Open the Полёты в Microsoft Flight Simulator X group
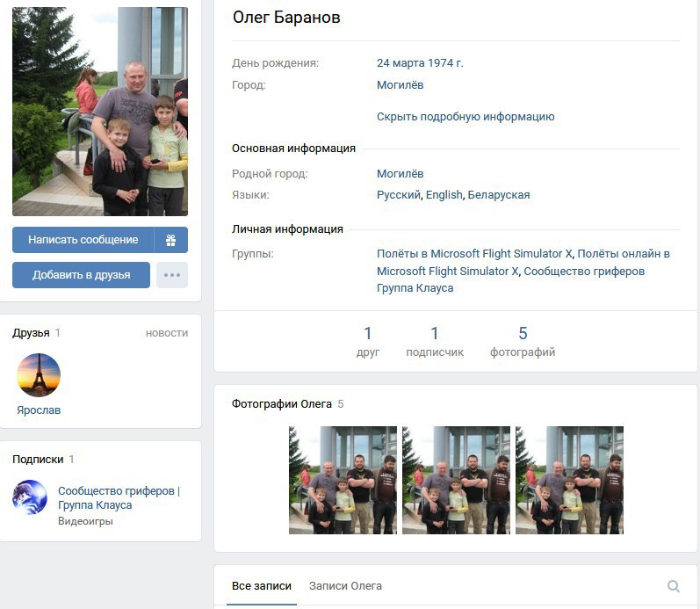This screenshot has width=700, height=609. point(474,254)
